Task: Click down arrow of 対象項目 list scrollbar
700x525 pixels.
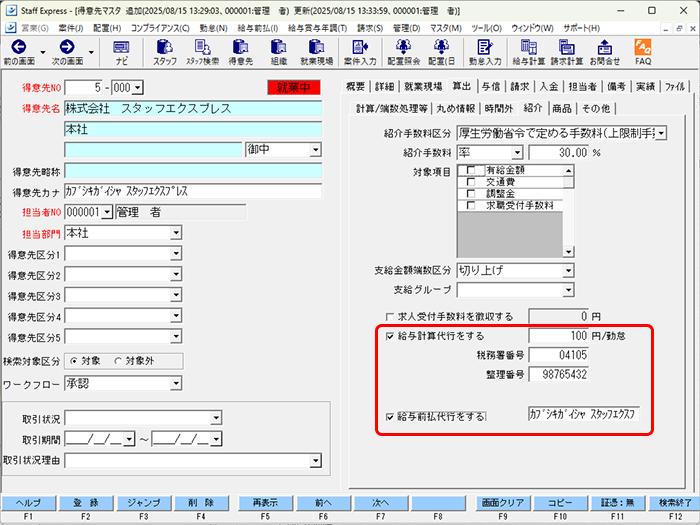Action: click(568, 252)
